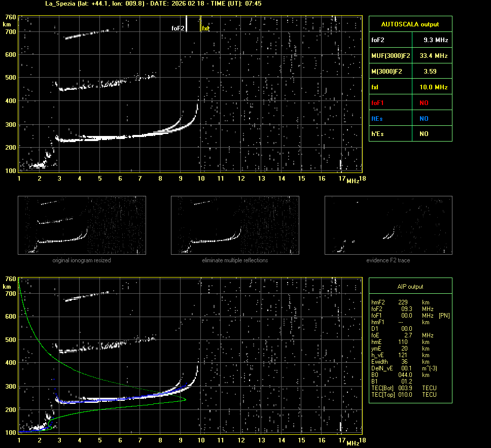
Task: Click the 'eliminate multiple reflections' thumbnail
Action: coord(235,225)
